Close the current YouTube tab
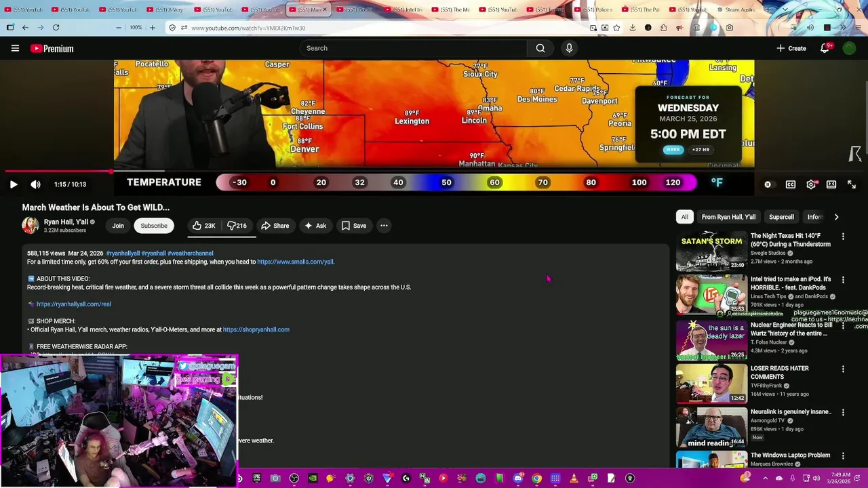Viewport: 868px width, 488px height. coord(325,9)
